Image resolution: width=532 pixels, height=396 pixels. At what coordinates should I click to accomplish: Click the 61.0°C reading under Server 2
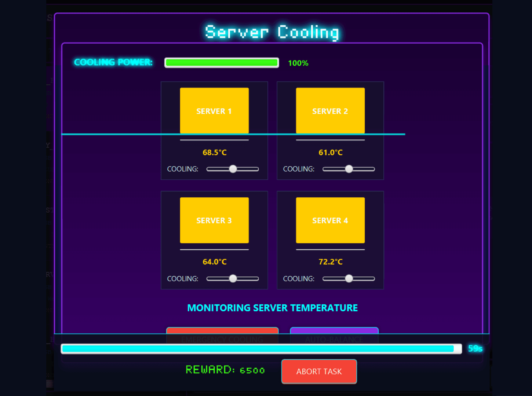point(331,153)
